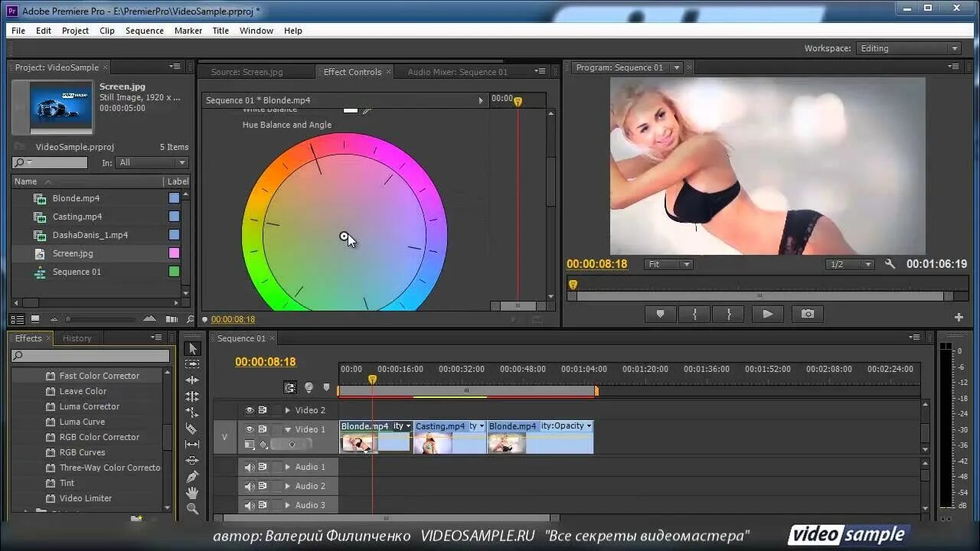The image size is (980, 551).
Task: Expand the Video 2 track
Action: coord(288,410)
